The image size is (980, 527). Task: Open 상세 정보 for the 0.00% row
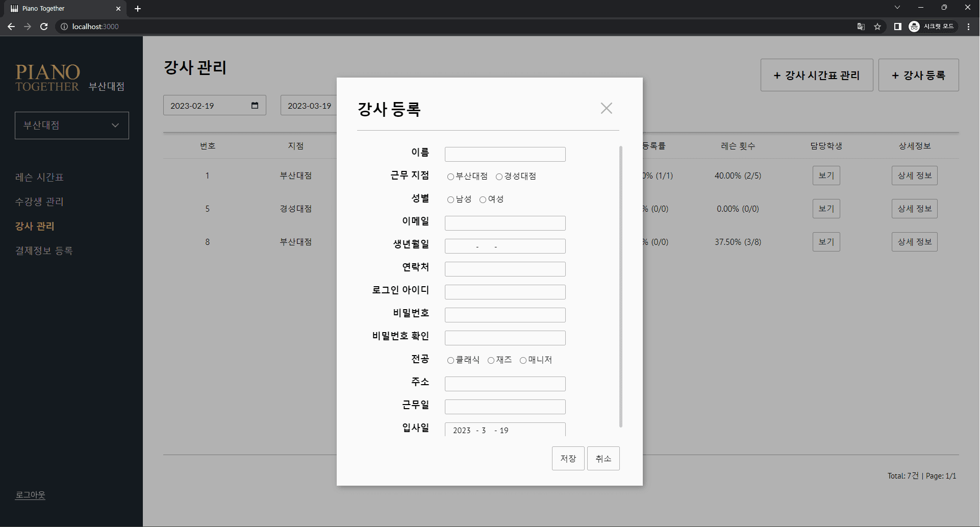(x=915, y=209)
